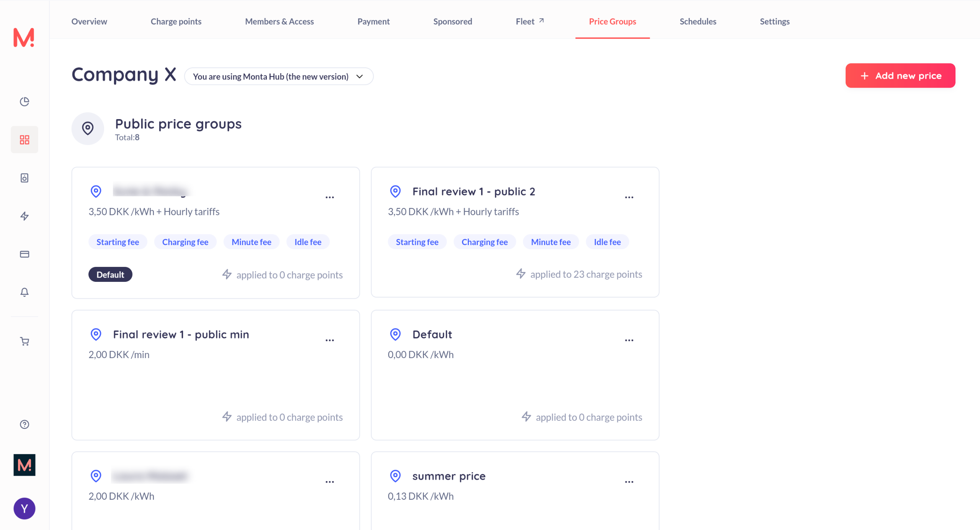
Task: Select the grid teams sidebar icon
Action: click(x=24, y=140)
